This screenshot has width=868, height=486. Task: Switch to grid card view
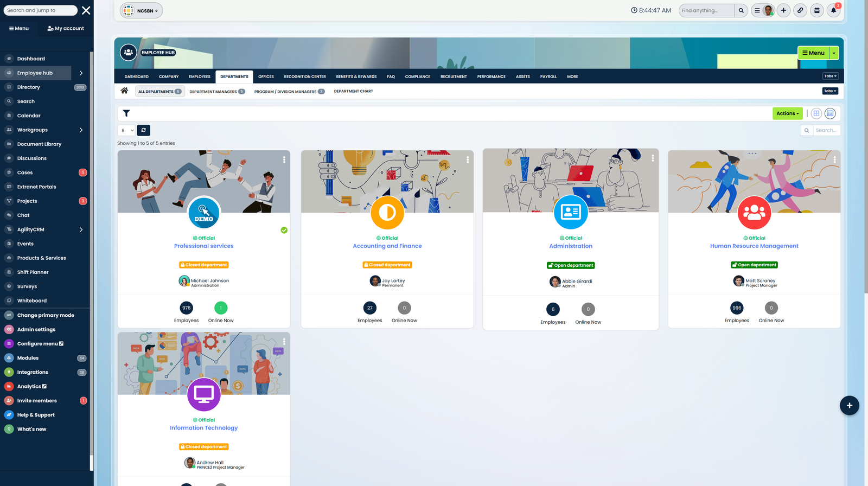point(816,113)
